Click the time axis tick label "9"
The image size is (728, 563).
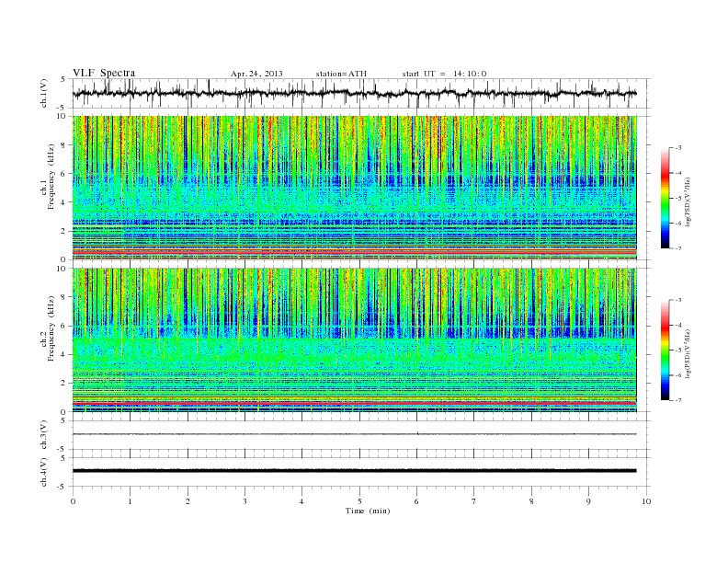pyautogui.click(x=588, y=501)
